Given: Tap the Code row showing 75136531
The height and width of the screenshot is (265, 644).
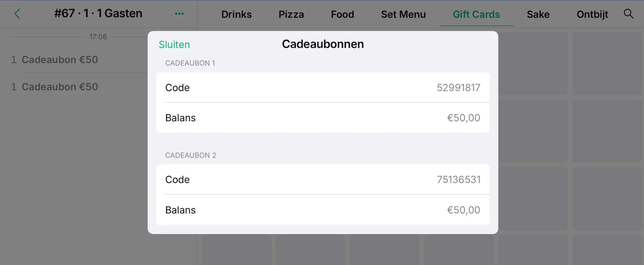Looking at the screenshot, I should (x=323, y=180).
